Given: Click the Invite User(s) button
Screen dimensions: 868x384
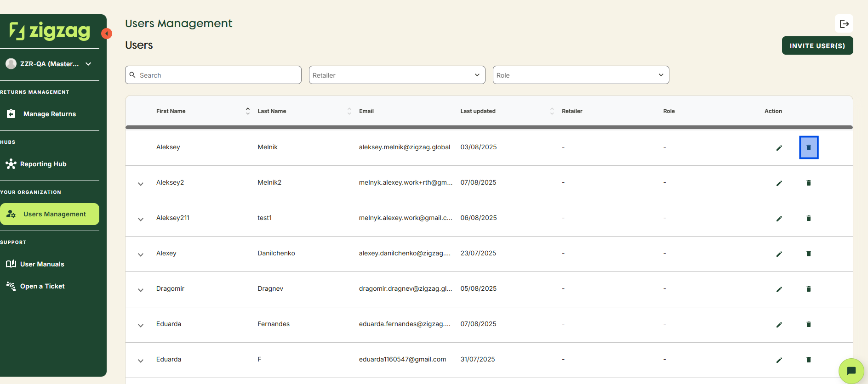Looking at the screenshot, I should point(817,46).
